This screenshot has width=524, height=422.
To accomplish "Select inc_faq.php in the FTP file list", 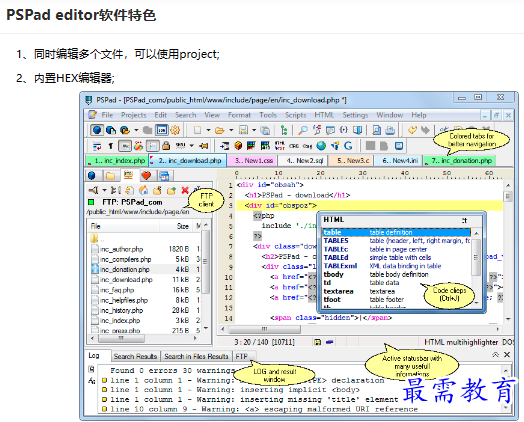I will click(117, 290).
